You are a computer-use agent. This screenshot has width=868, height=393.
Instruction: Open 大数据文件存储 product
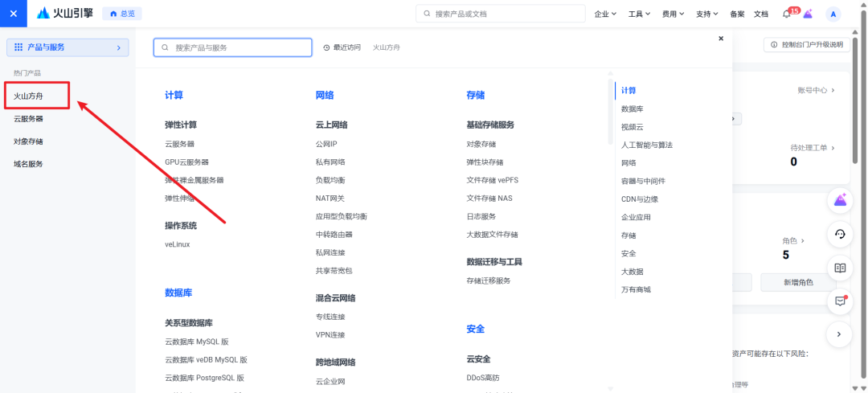[492, 235]
